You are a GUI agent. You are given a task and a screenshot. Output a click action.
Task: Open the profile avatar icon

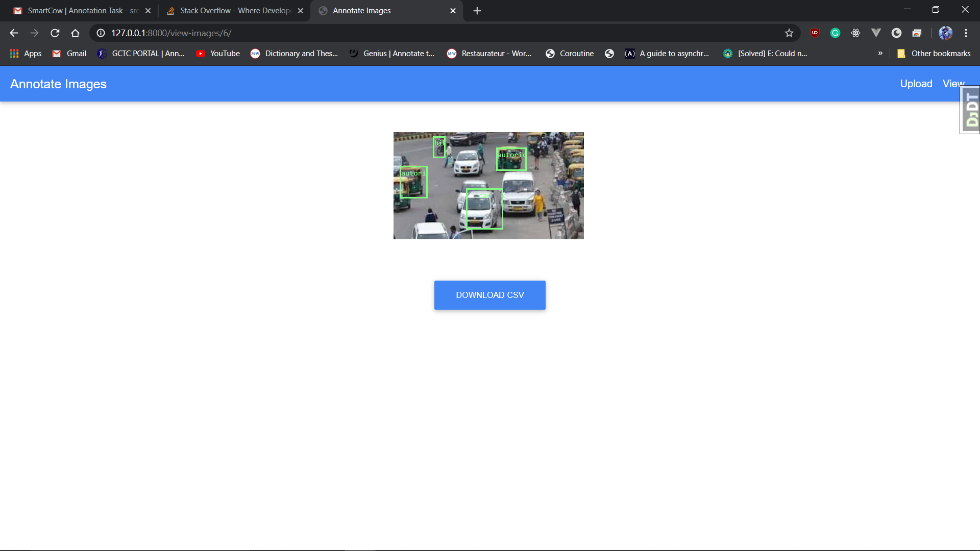[x=945, y=33]
